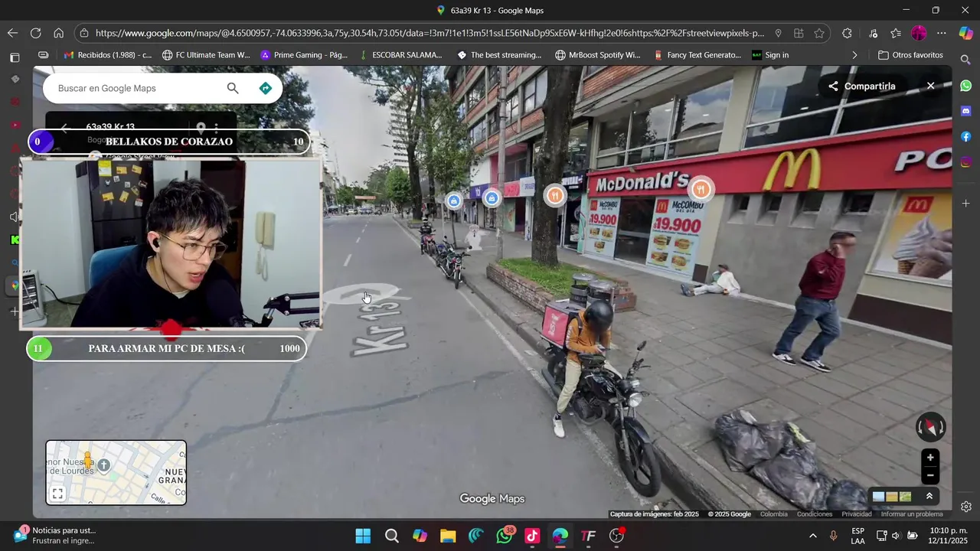Click the Google Maps search magnifier icon
The image size is (980, 551).
point(233,88)
